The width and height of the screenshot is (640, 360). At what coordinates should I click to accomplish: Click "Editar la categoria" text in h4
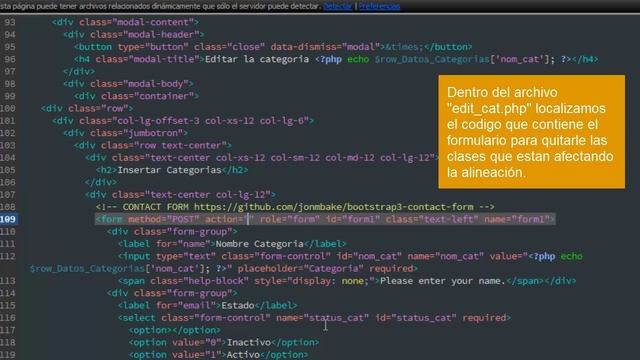pos(257,59)
